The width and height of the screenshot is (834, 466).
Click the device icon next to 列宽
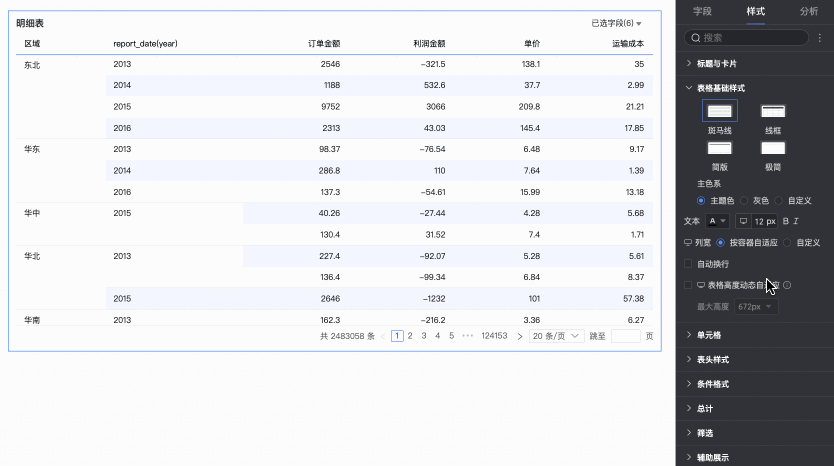(688, 243)
